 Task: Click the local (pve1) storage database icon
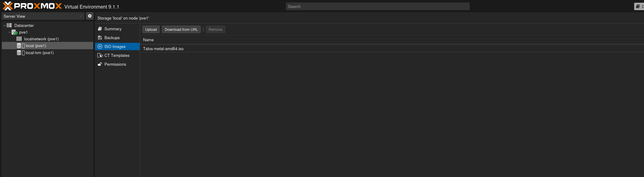(x=19, y=46)
